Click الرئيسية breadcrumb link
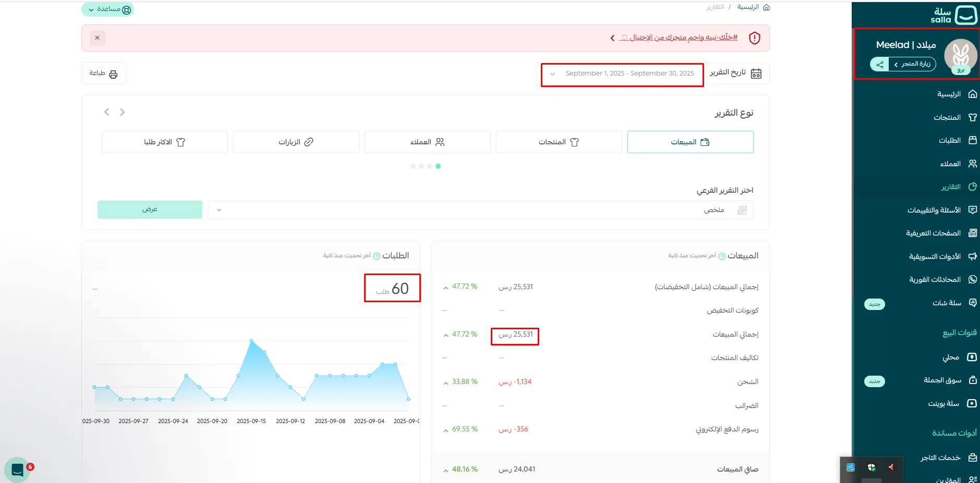 click(748, 7)
